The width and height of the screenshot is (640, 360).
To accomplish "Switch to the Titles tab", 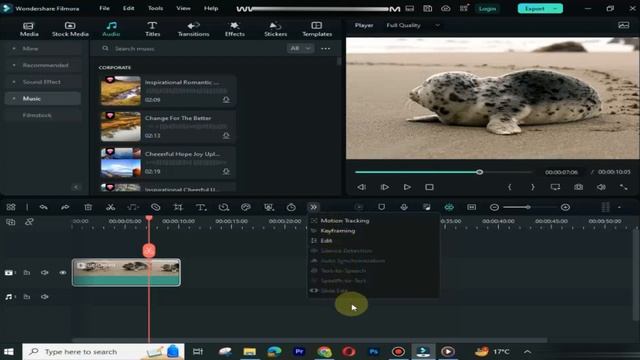I will pyautogui.click(x=152, y=29).
